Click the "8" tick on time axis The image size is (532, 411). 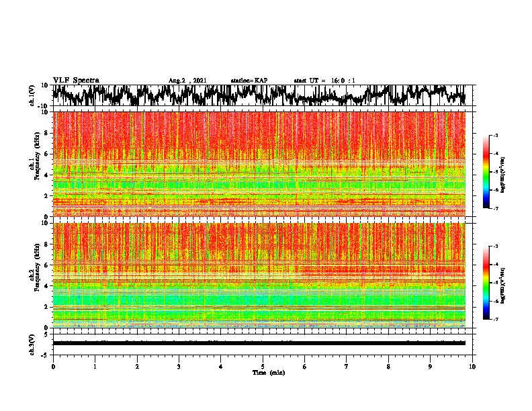(388, 367)
